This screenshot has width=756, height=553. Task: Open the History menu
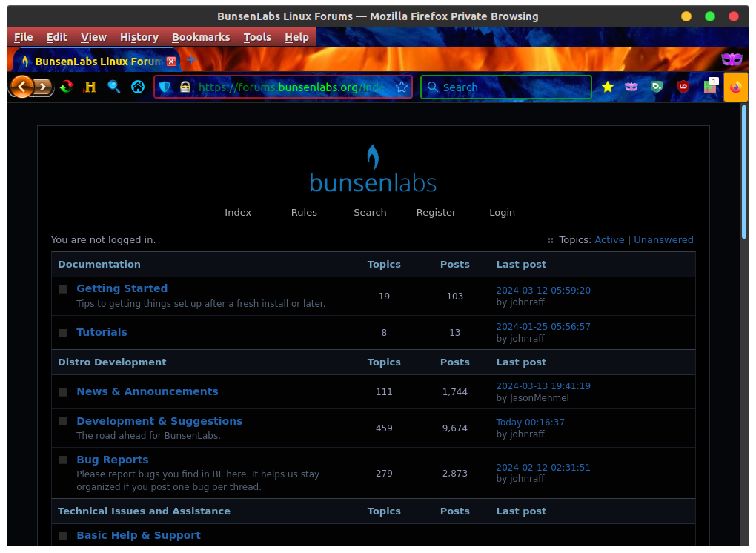(139, 37)
